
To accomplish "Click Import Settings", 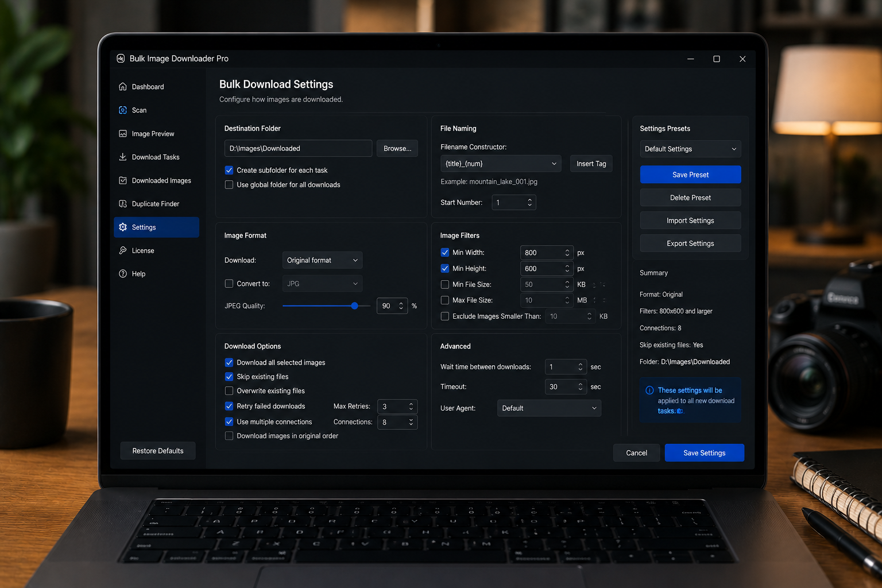I will click(x=690, y=220).
